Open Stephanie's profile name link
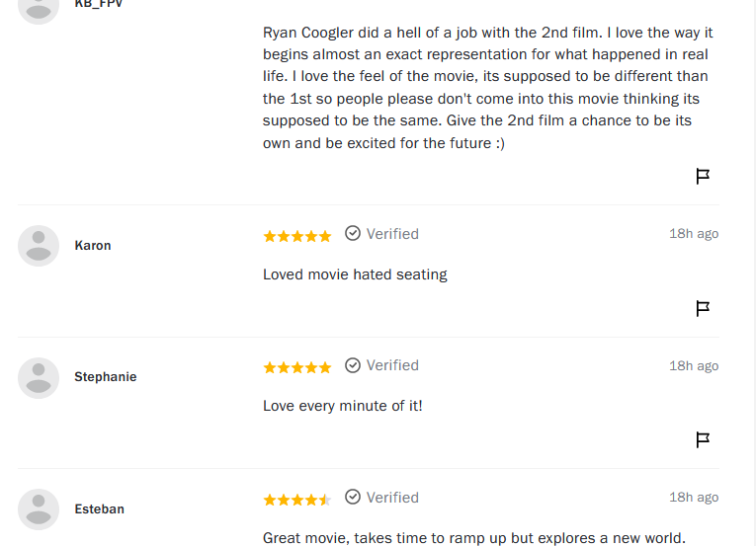 tap(105, 377)
